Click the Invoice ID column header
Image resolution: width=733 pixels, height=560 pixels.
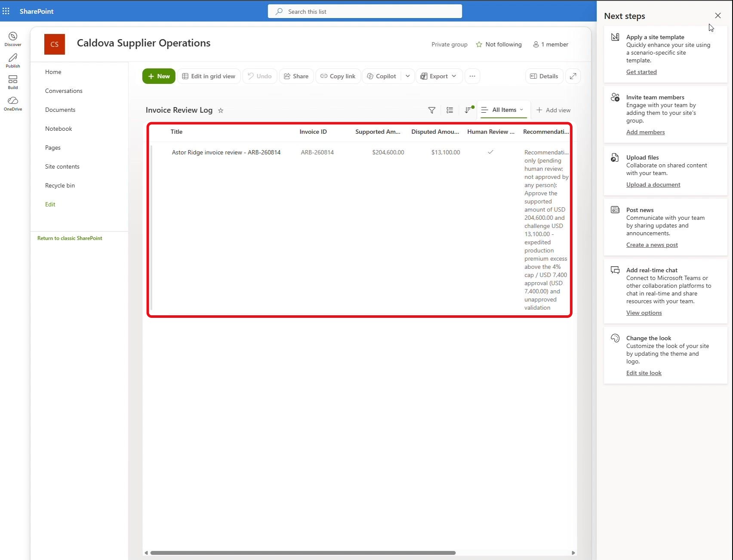pos(313,132)
